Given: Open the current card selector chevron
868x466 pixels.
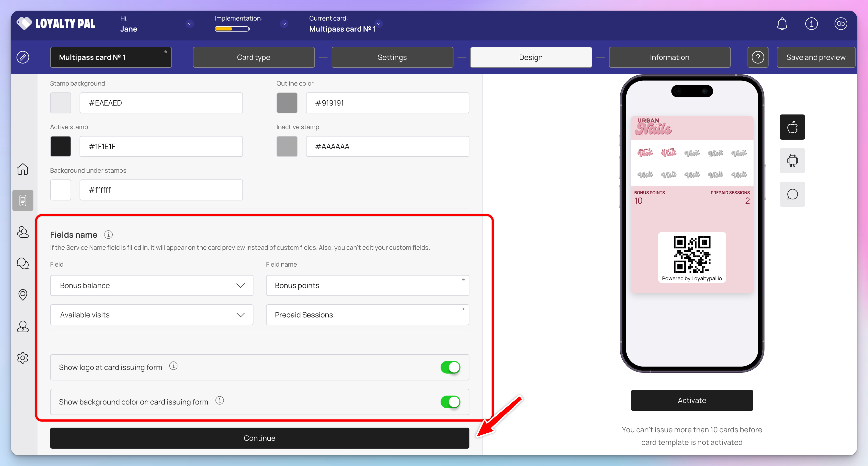Looking at the screenshot, I should (x=378, y=23).
